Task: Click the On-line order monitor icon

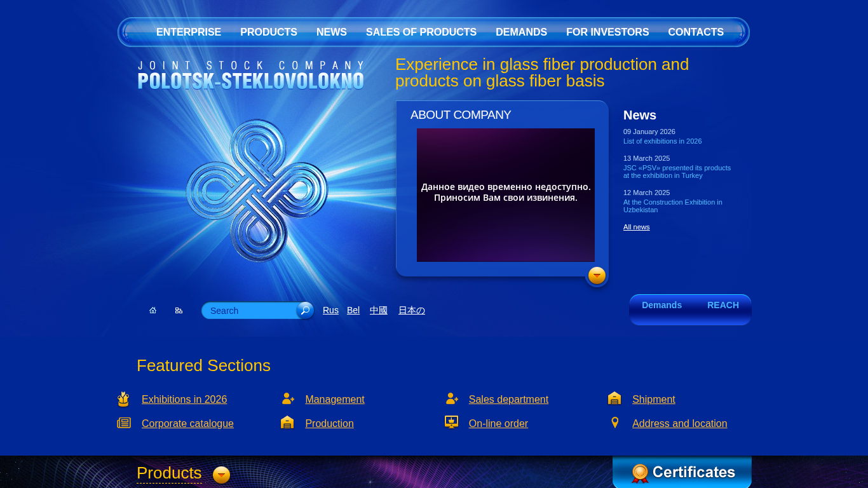Action: tap(451, 422)
